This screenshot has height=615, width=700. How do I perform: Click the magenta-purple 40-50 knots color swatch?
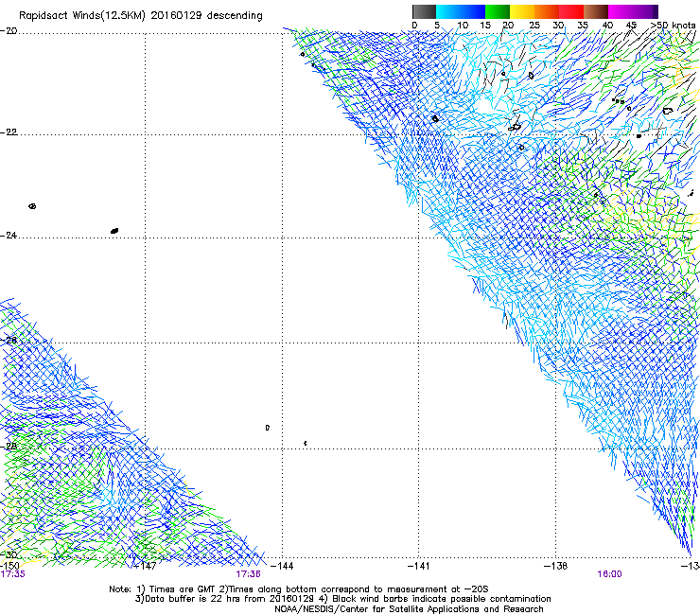633,11
